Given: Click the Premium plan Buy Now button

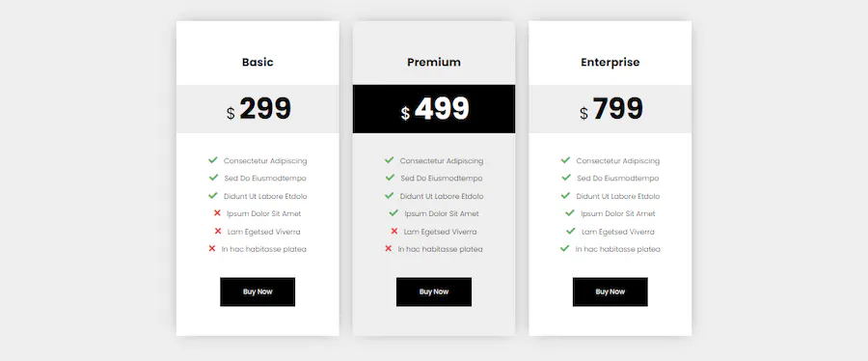Looking at the screenshot, I should (434, 292).
